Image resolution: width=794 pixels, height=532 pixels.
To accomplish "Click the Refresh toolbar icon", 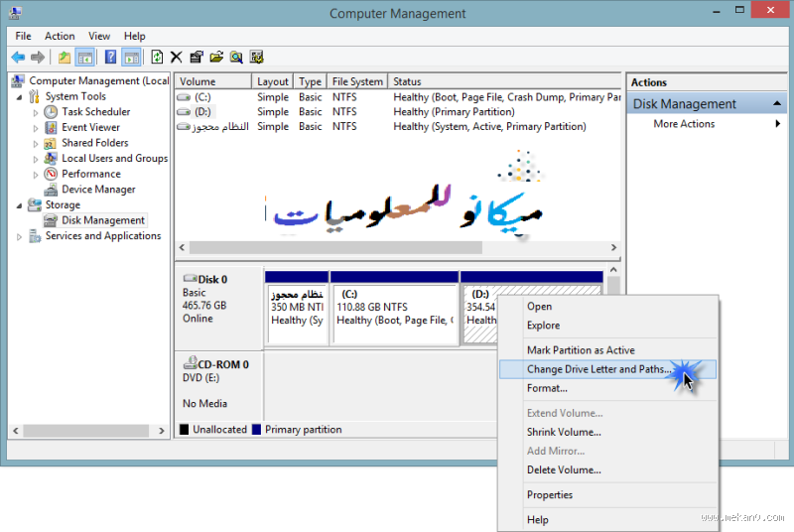I will 157,58.
